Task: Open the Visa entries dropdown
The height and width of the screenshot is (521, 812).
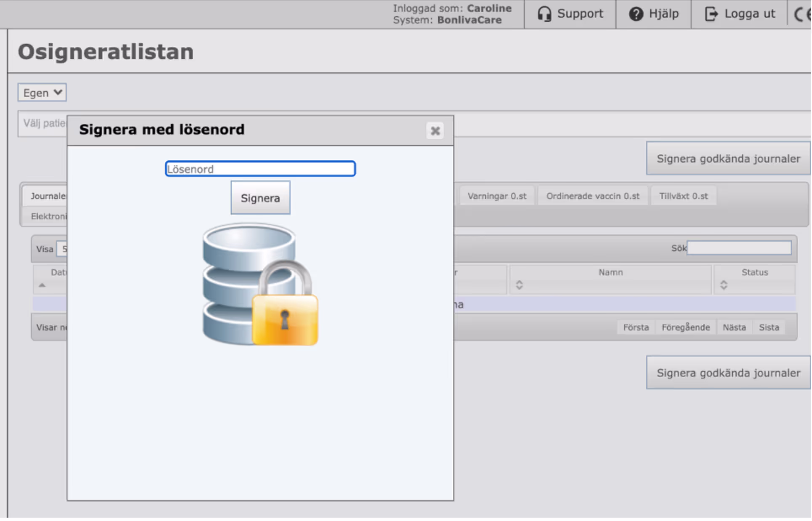Action: 62,249
